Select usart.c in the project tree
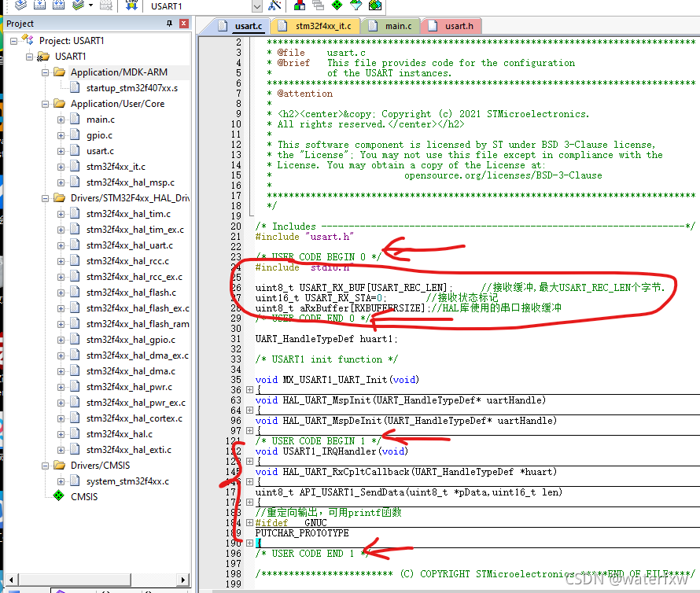Image resolution: width=700 pixels, height=593 pixels. coord(100,151)
